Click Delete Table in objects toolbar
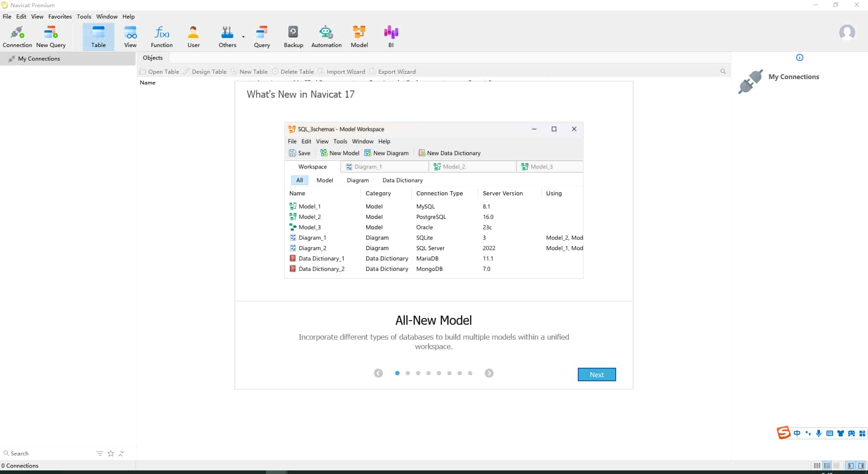This screenshot has width=868, height=474. pyautogui.click(x=292, y=71)
